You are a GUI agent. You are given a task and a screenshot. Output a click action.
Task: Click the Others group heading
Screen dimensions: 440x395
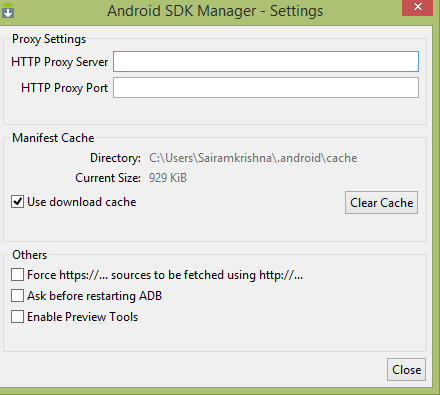[x=30, y=255]
